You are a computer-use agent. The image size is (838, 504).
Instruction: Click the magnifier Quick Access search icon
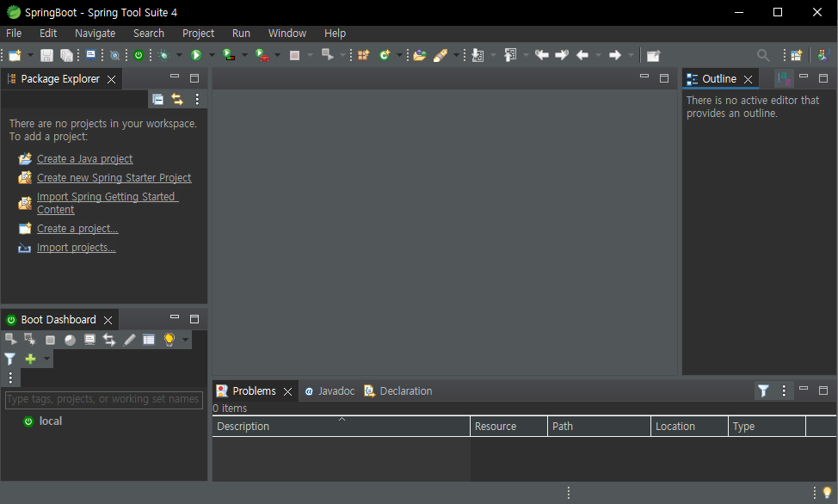coord(763,55)
